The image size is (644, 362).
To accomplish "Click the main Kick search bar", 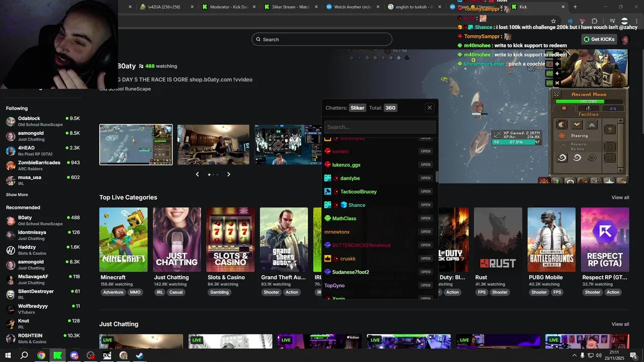I will [x=322, y=39].
